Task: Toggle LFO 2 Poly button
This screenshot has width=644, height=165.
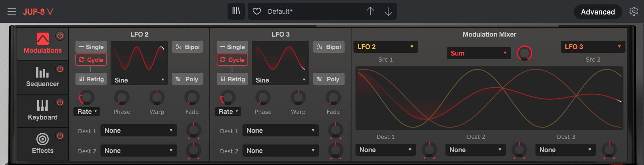Action: [188, 79]
